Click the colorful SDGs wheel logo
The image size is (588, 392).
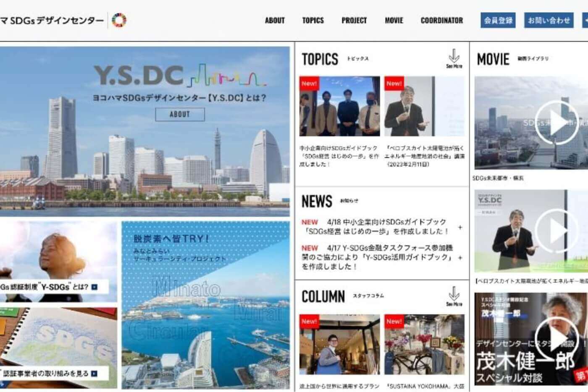click(119, 20)
